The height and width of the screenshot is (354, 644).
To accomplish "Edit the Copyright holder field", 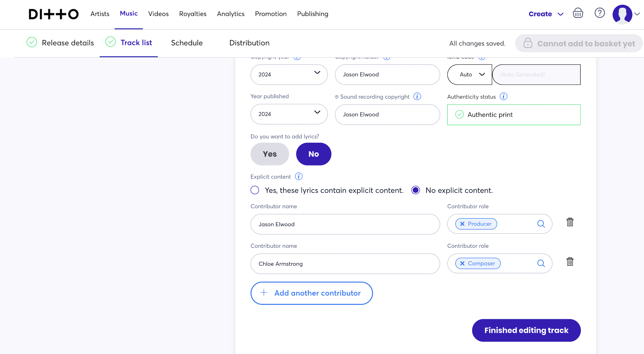I will [x=387, y=75].
